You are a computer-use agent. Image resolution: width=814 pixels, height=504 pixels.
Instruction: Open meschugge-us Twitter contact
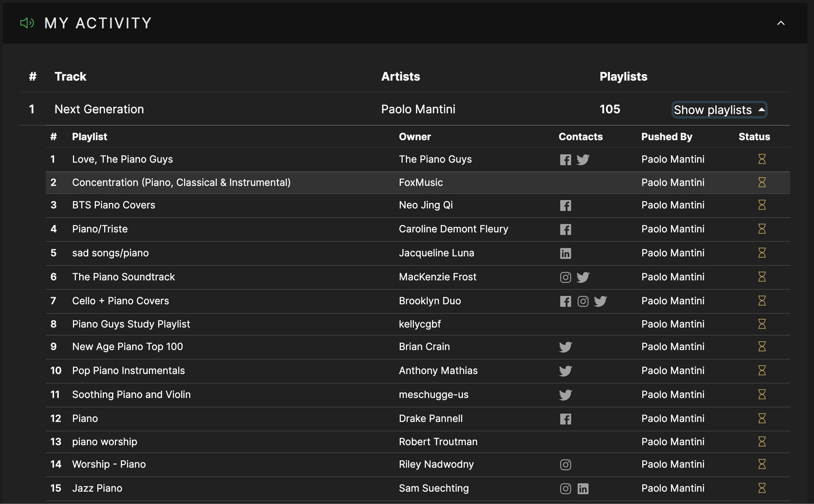coord(566,395)
